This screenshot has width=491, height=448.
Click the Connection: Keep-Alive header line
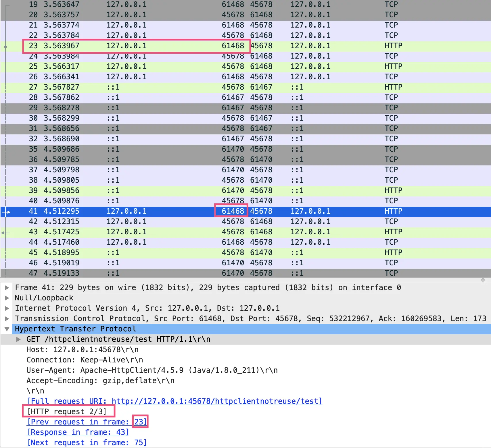point(85,360)
